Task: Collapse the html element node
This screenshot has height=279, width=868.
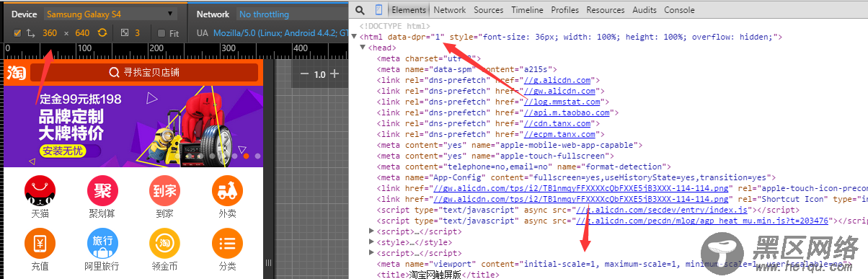Action: (x=354, y=37)
